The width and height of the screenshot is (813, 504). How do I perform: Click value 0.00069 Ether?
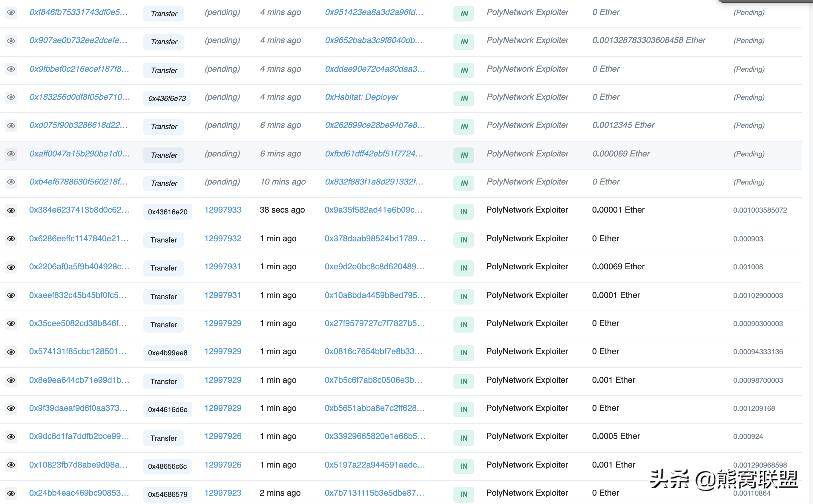tap(618, 266)
